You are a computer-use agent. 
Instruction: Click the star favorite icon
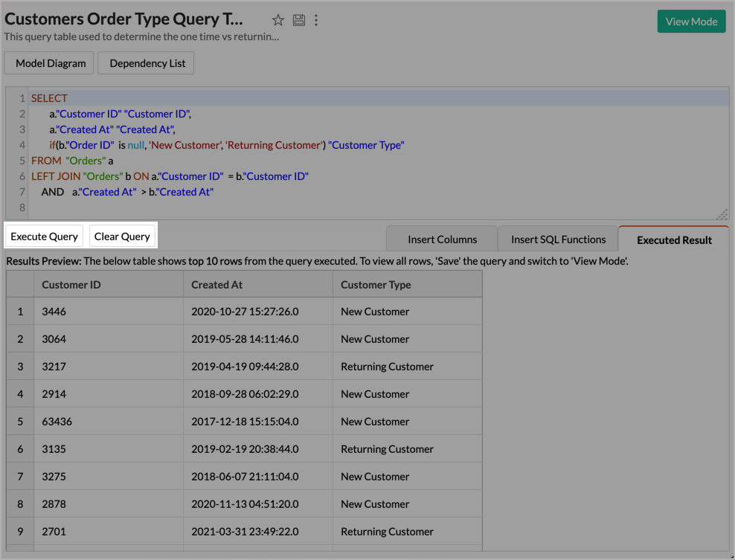point(277,21)
